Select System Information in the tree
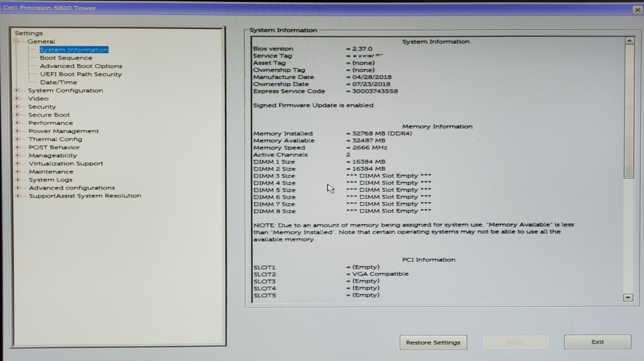 click(74, 50)
